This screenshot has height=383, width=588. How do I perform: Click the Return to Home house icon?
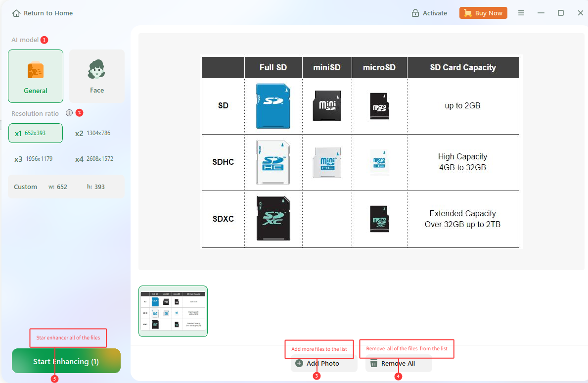(16, 13)
